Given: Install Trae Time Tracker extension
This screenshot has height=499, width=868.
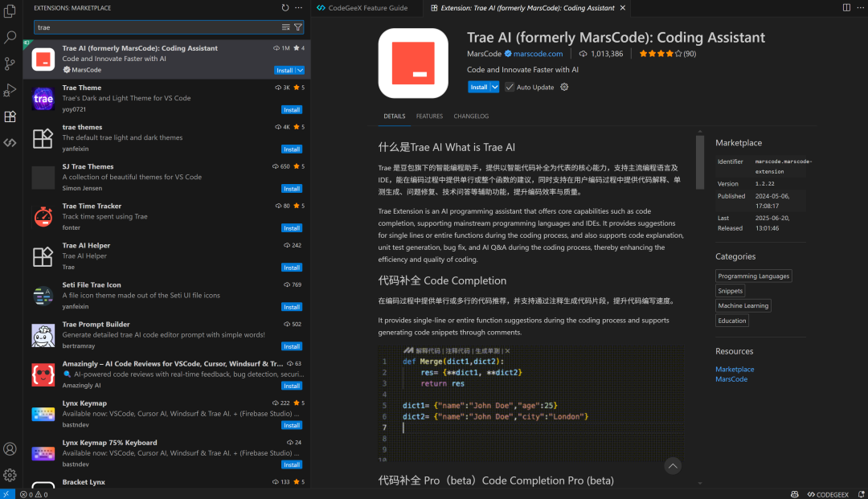Looking at the screenshot, I should point(292,228).
